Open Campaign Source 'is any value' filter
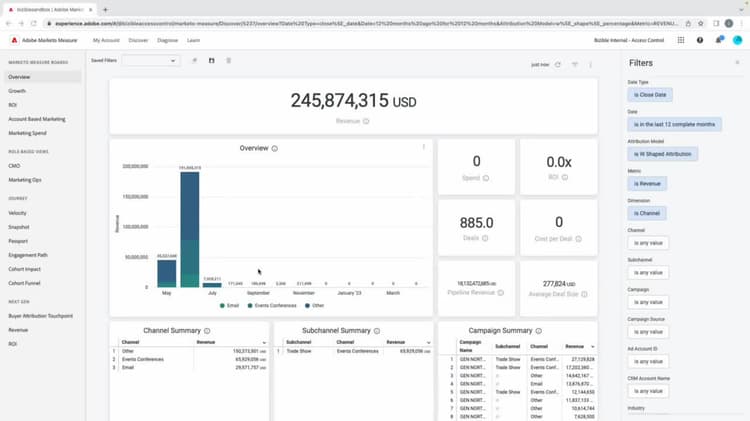Screen dimensions: 750x421 (648, 332)
